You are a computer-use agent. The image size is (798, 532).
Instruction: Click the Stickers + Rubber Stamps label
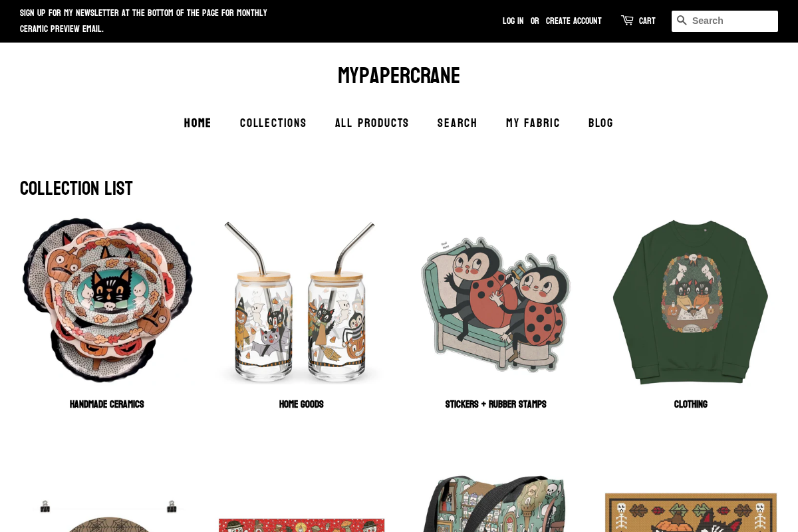click(x=496, y=404)
